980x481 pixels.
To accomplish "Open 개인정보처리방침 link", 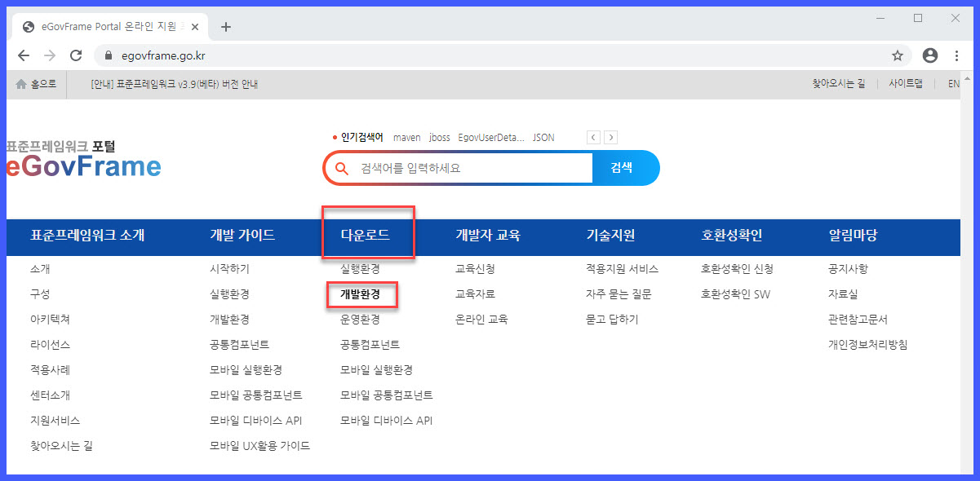I will 867,345.
